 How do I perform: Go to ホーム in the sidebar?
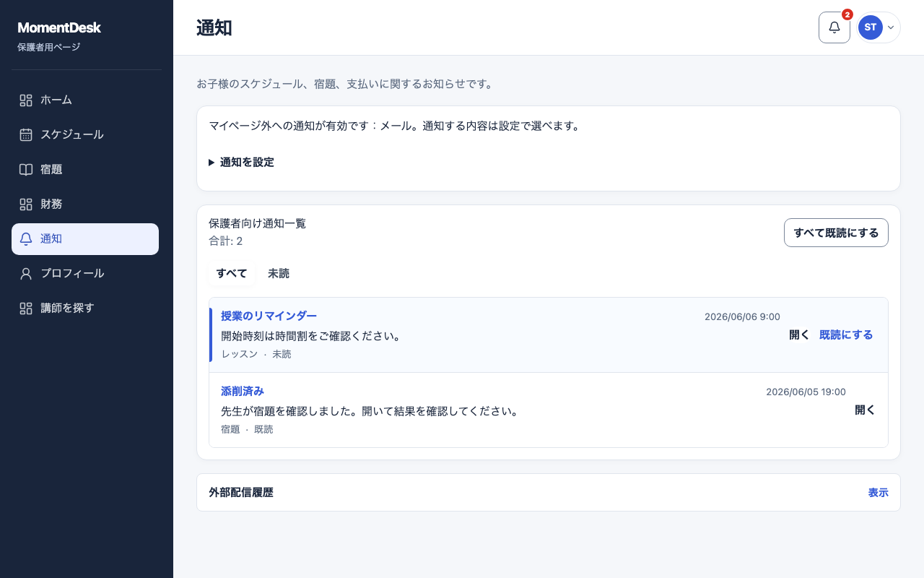[85, 100]
